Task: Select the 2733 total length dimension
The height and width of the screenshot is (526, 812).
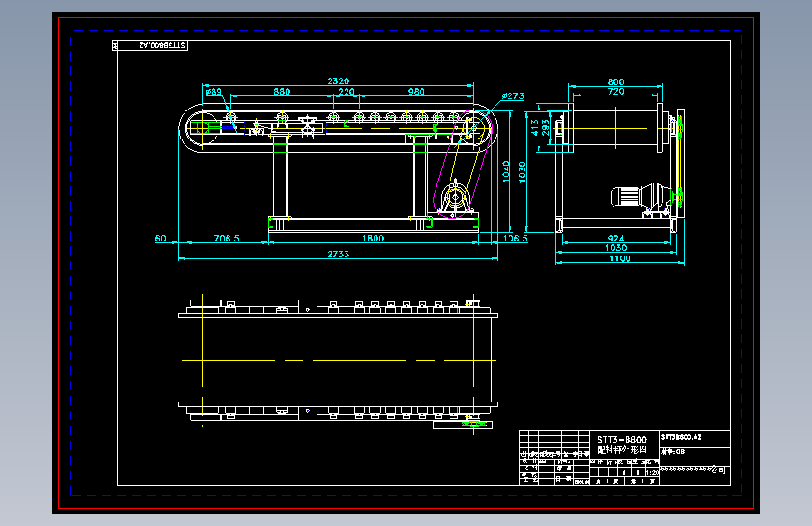Action: coord(338,255)
